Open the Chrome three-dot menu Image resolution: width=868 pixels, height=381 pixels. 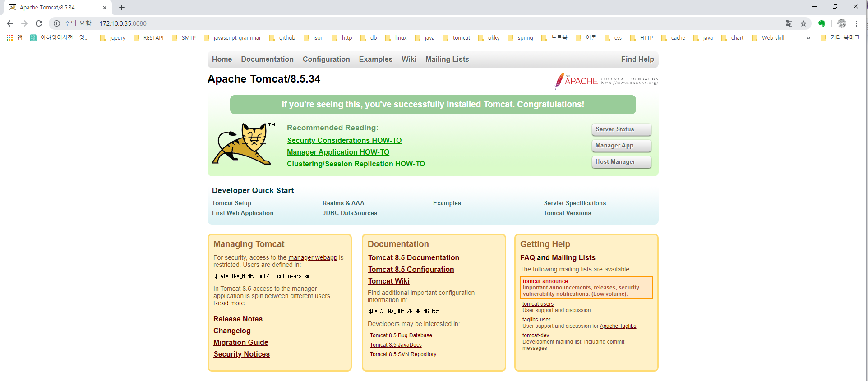(x=856, y=23)
